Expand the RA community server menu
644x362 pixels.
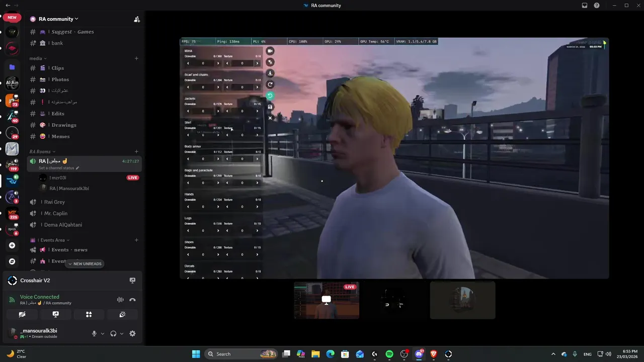(59, 19)
